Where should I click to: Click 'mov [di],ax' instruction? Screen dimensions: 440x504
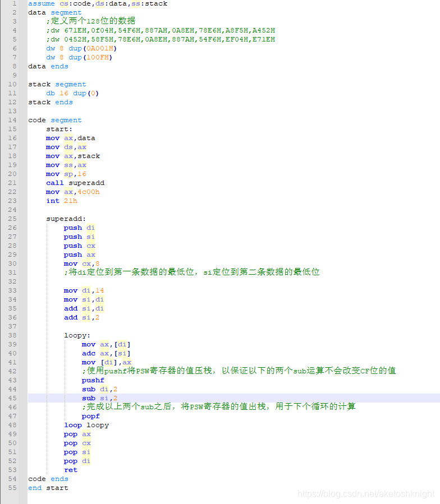coord(107,363)
